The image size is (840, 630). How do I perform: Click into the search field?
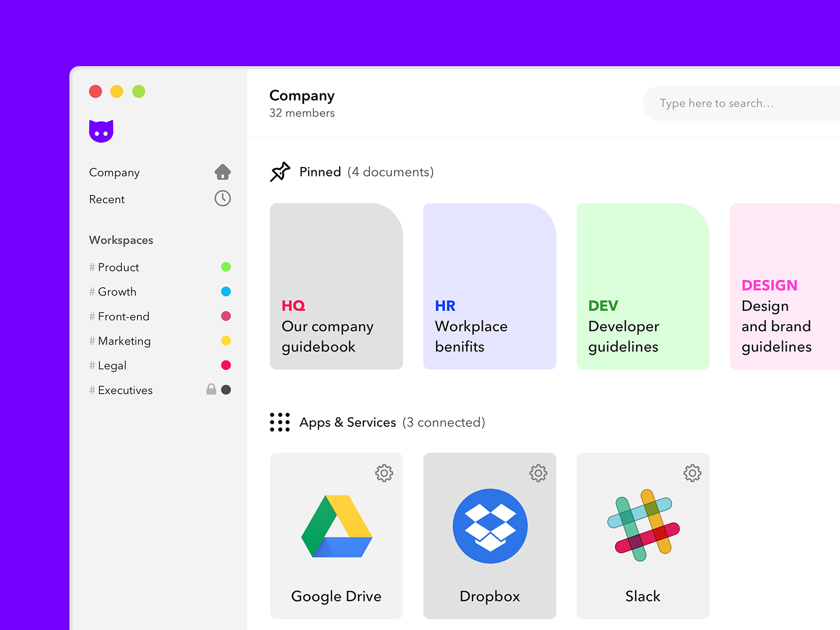pos(741,103)
